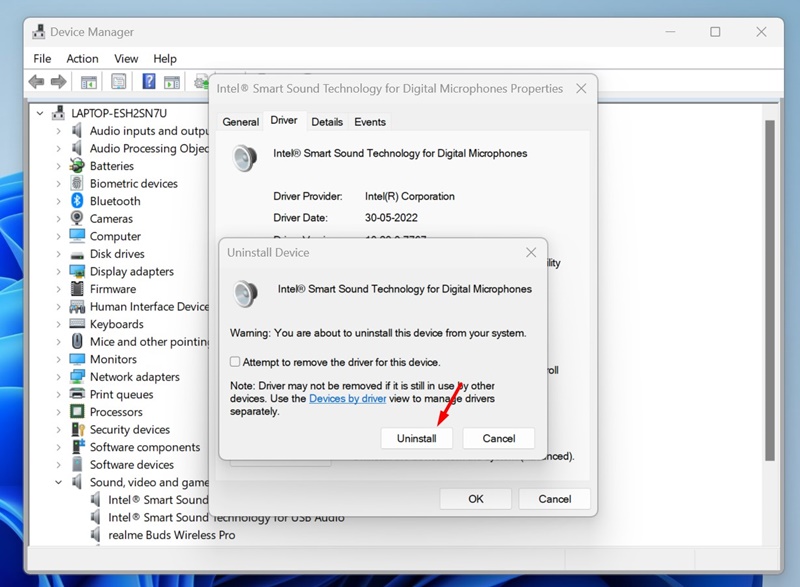
Task: Click the LAPTOP-ESH2SN7U computer icon
Action: 59,113
